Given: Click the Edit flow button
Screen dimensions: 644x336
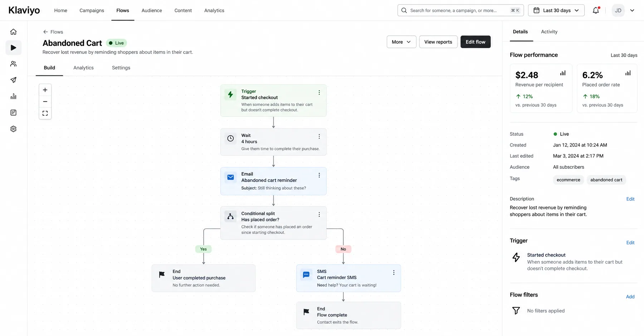Looking at the screenshot, I should [475, 42].
